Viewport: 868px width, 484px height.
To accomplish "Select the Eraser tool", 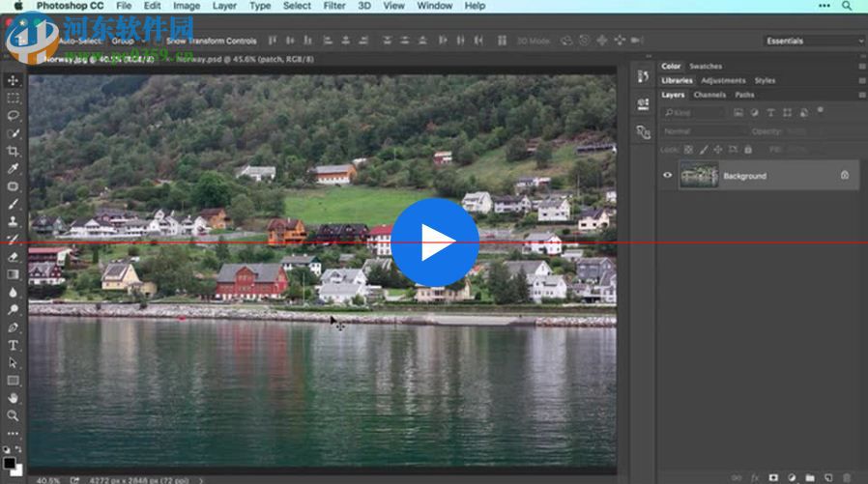I will coord(13,257).
